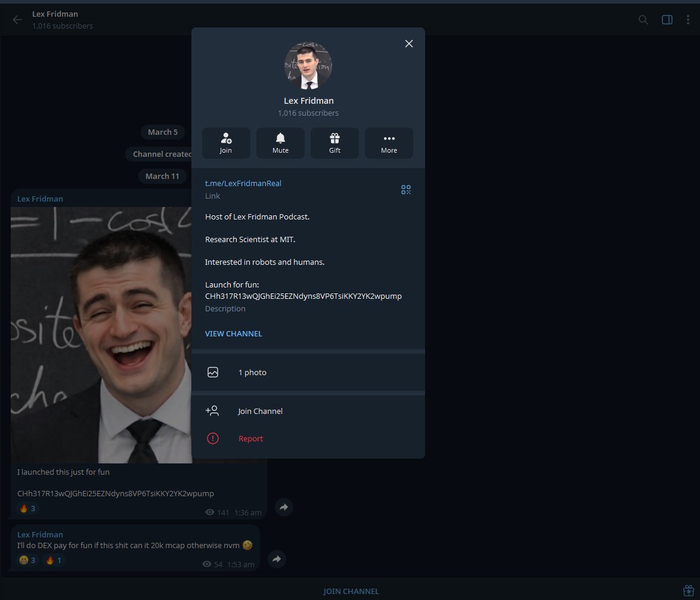Mute the channel via bell icon

[280, 143]
